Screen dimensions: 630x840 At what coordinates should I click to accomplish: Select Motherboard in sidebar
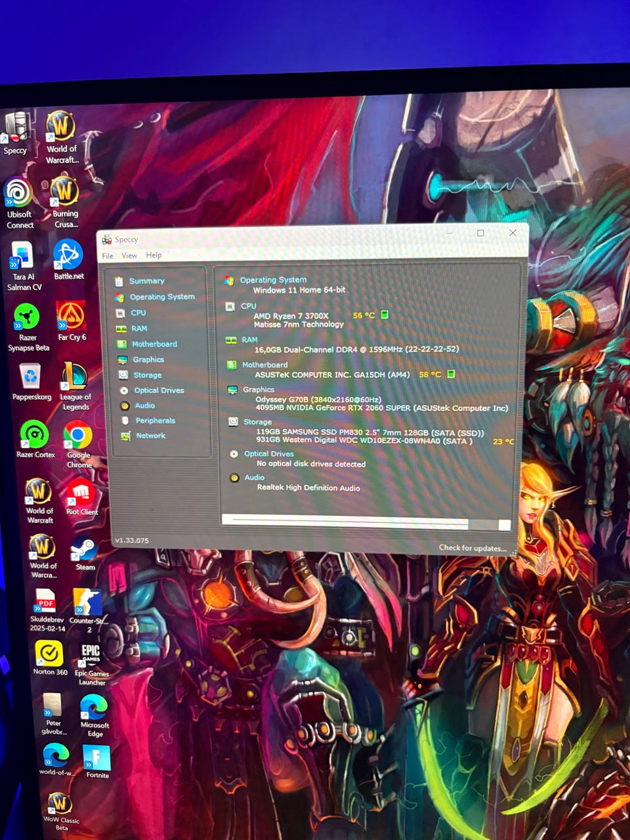(154, 344)
